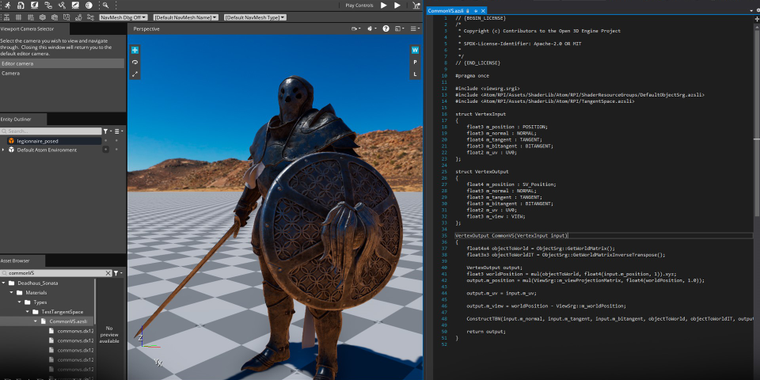Collapse the Materials folder
The image size is (760, 380).
point(11,293)
